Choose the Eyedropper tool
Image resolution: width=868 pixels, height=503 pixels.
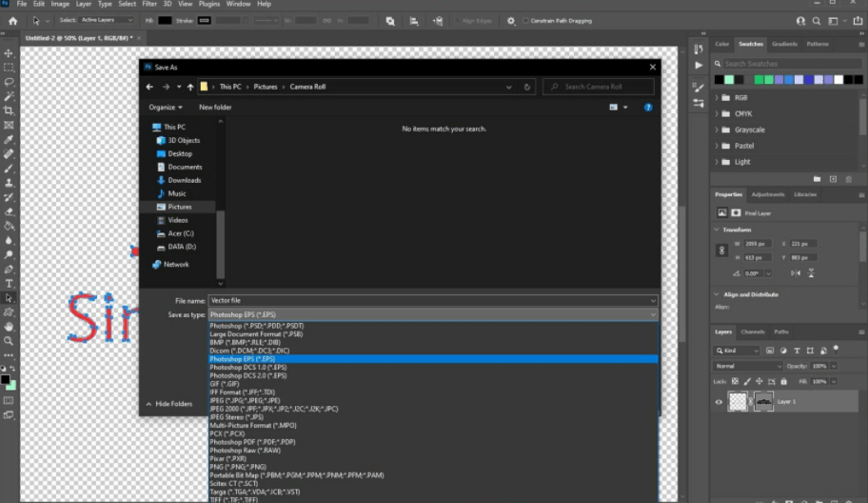point(9,139)
